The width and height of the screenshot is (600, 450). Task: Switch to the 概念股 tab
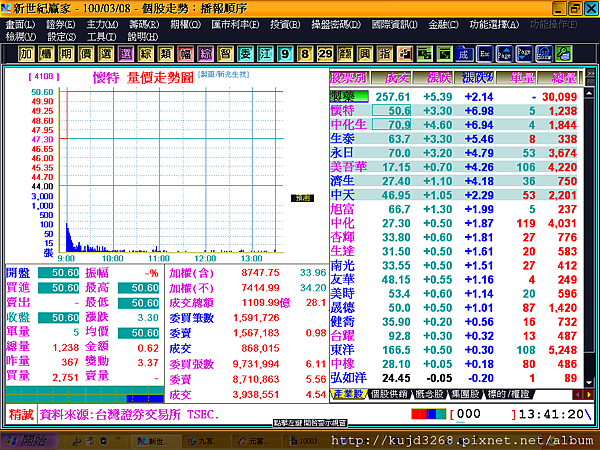[x=429, y=394]
